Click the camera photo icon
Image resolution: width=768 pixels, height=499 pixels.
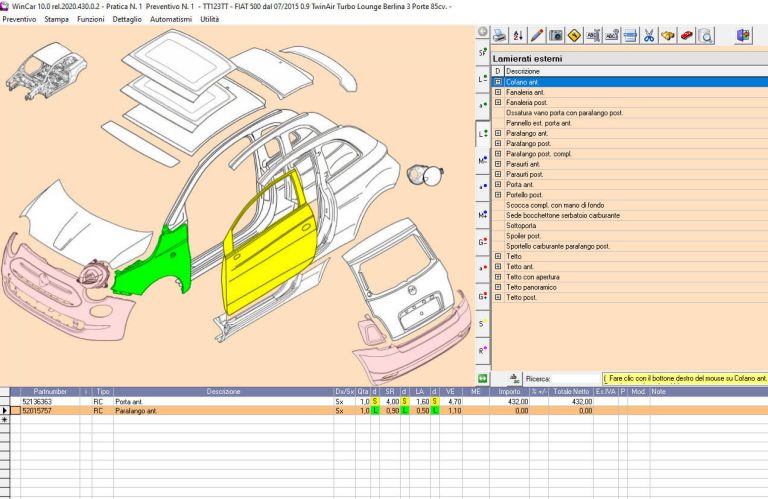(555, 35)
